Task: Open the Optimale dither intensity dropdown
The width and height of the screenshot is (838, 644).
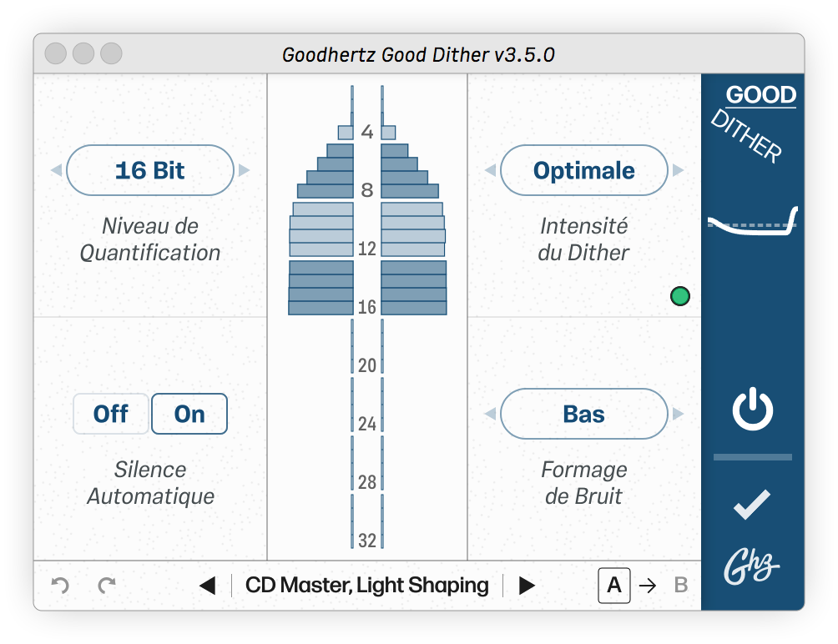Action: coord(584,170)
